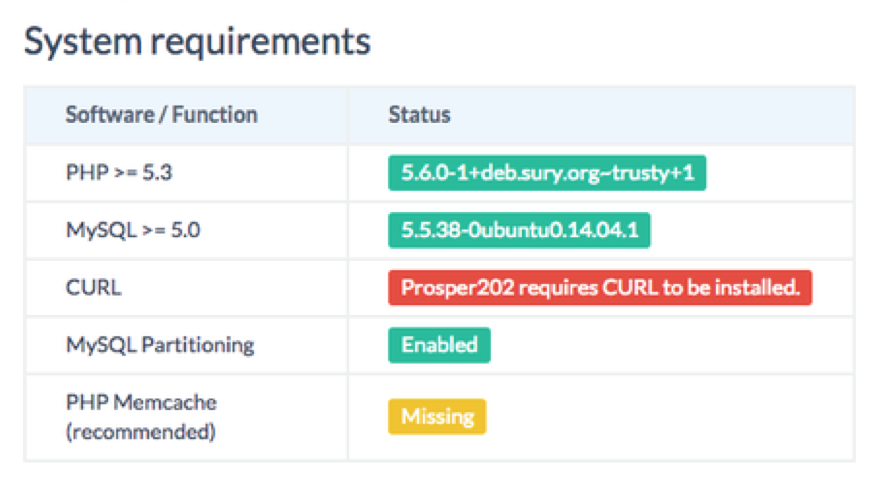Click the yellow Missing status badge

(437, 417)
